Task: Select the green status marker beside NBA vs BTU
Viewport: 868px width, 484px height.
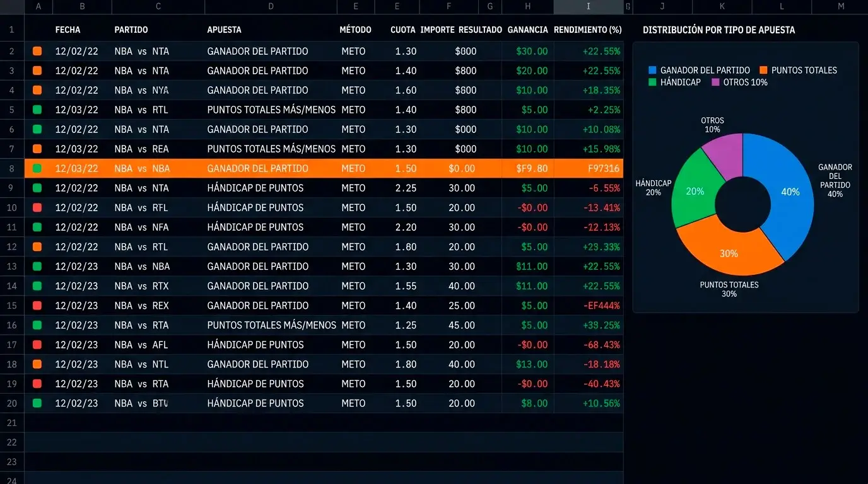Action: click(x=37, y=403)
